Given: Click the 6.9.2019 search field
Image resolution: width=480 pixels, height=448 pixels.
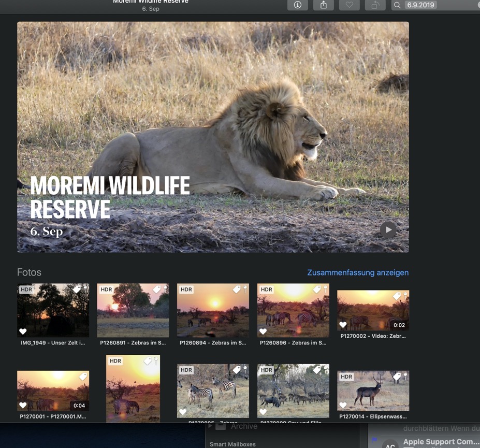Looking at the screenshot, I should click(440, 5).
